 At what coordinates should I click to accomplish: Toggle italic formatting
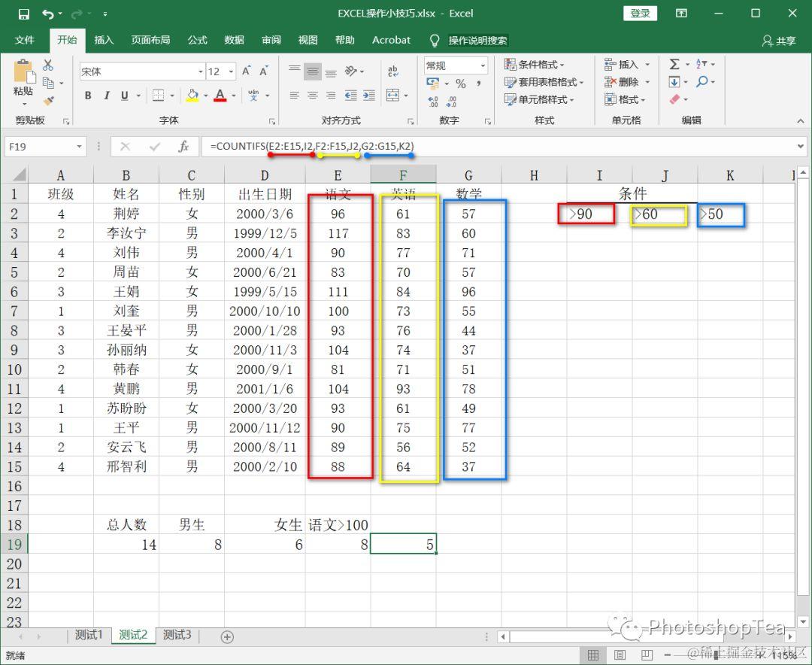point(106,96)
